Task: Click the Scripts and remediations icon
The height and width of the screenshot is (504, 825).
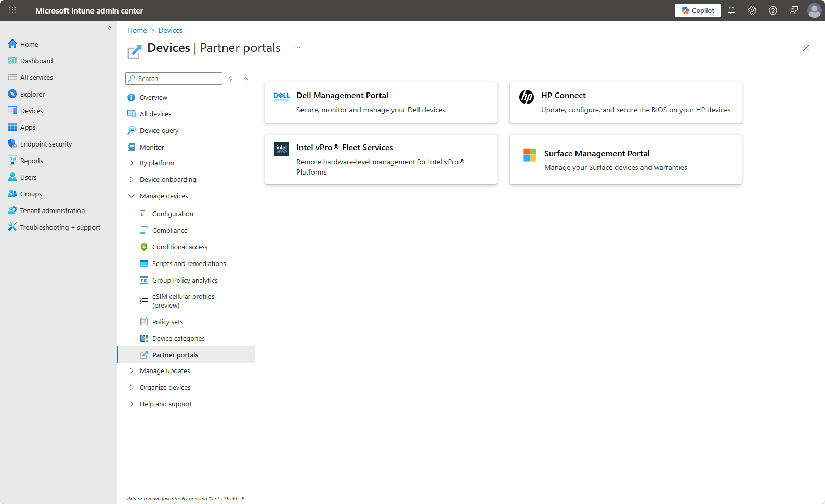Action: coord(144,263)
